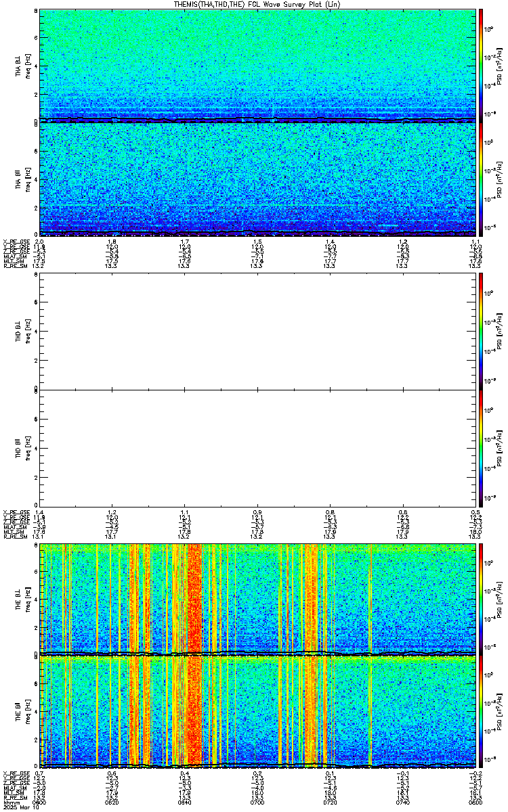Click the THA B∥ spectrogram color bar
The image size is (508, 812).
(480, 178)
